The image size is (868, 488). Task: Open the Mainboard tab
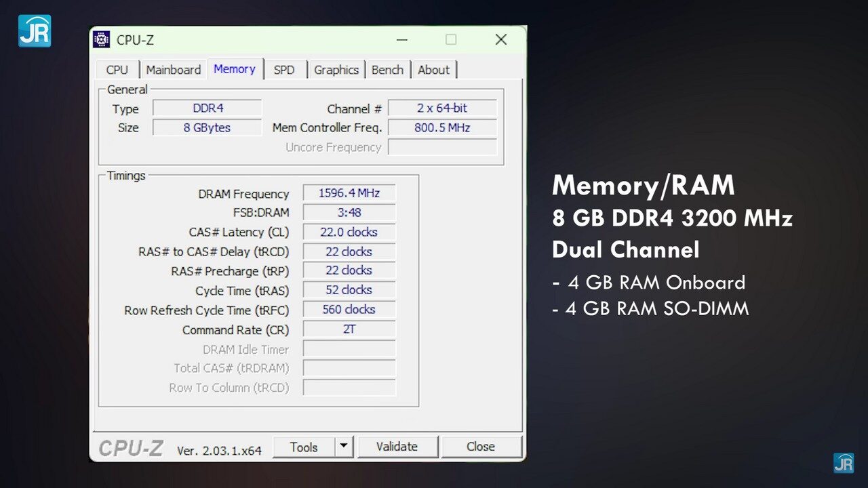click(x=174, y=69)
